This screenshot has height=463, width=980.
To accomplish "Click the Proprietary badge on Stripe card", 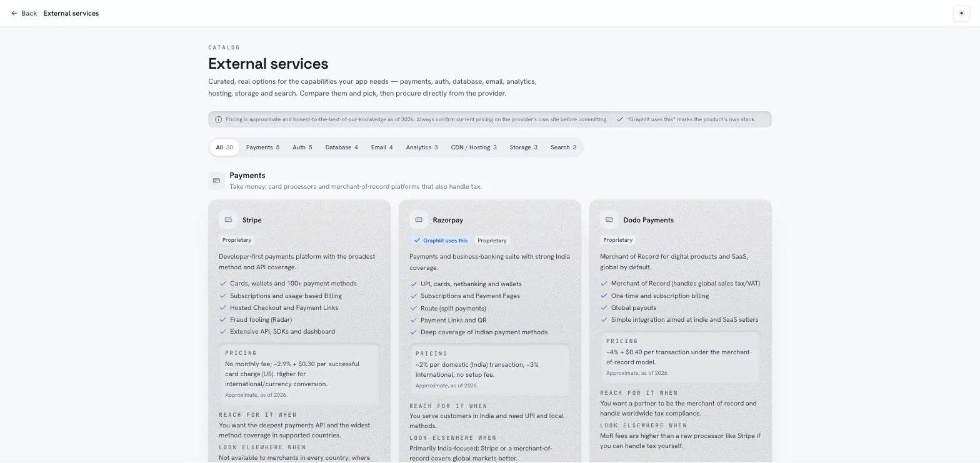I will 237,240.
